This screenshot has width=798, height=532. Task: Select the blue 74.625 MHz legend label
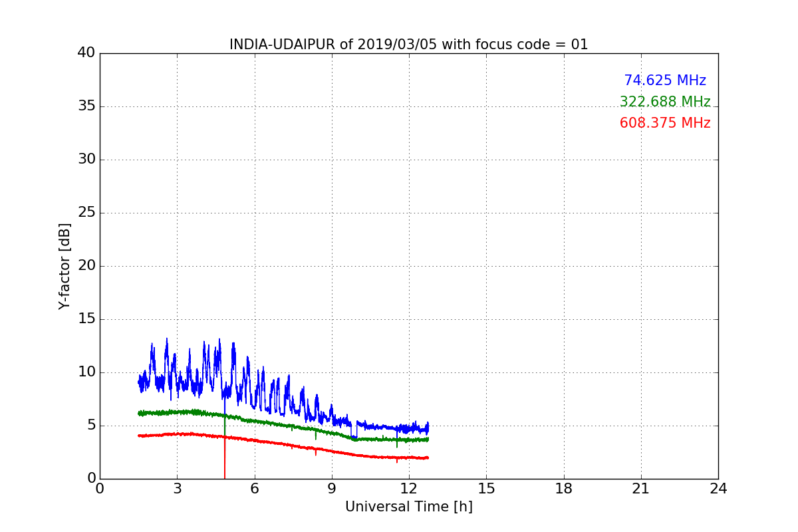665,80
